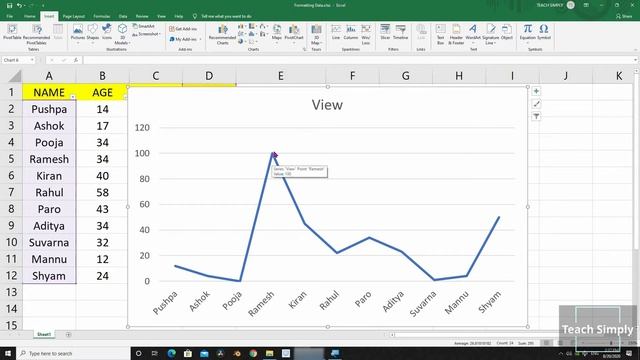
Task: Open the NAME column filter dropdown
Action: pos(73,97)
